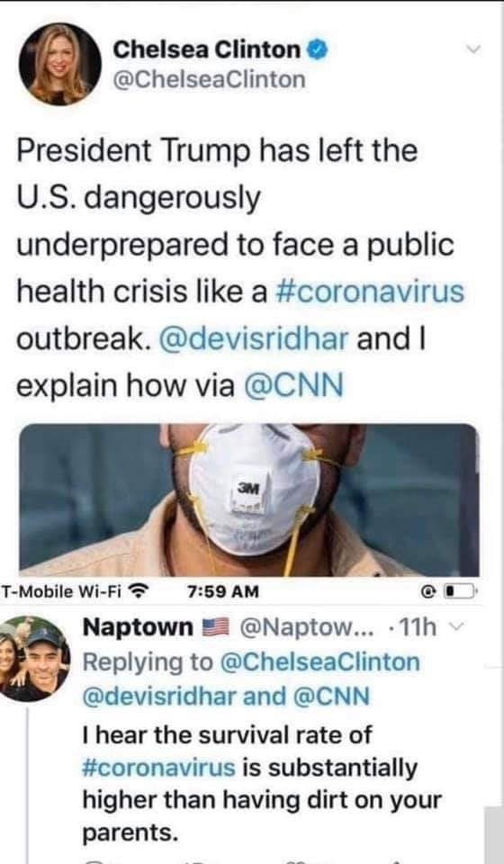Click the blue verified badge
Viewport: 504px width, 864px height.
pos(318,50)
